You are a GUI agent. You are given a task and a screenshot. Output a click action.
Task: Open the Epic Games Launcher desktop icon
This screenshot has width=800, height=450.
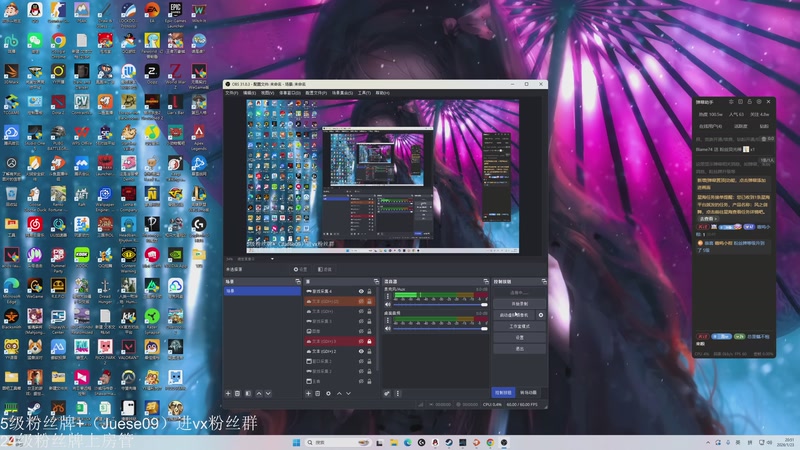(x=176, y=13)
